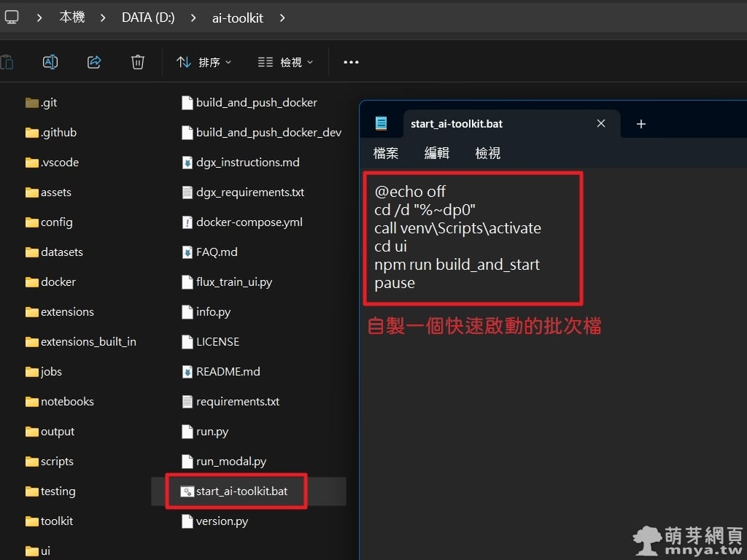Open the File (檔案) menu in Notepad
Screen dimensions: 747x560
386,153
